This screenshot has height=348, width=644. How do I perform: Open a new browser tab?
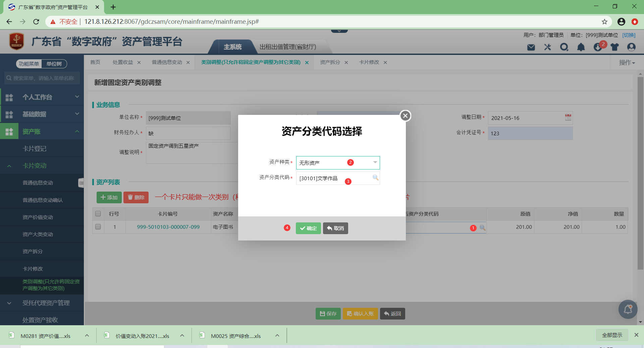113,7
